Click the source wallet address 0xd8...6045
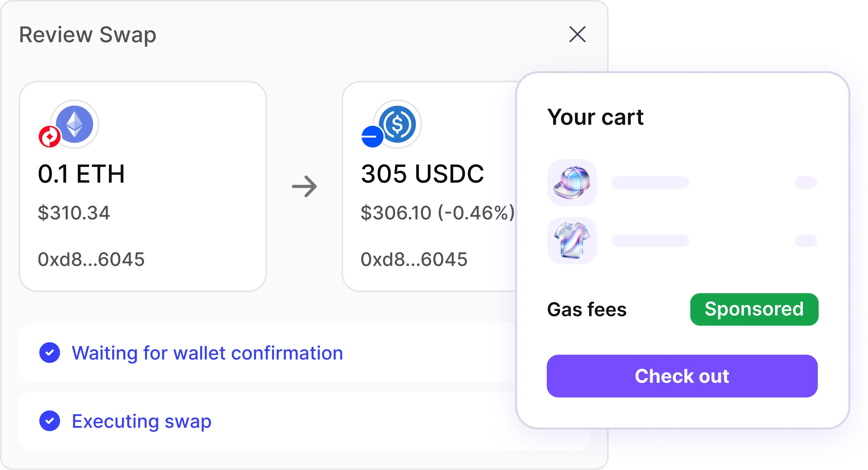Image resolution: width=868 pixels, height=470 pixels. pos(91,259)
